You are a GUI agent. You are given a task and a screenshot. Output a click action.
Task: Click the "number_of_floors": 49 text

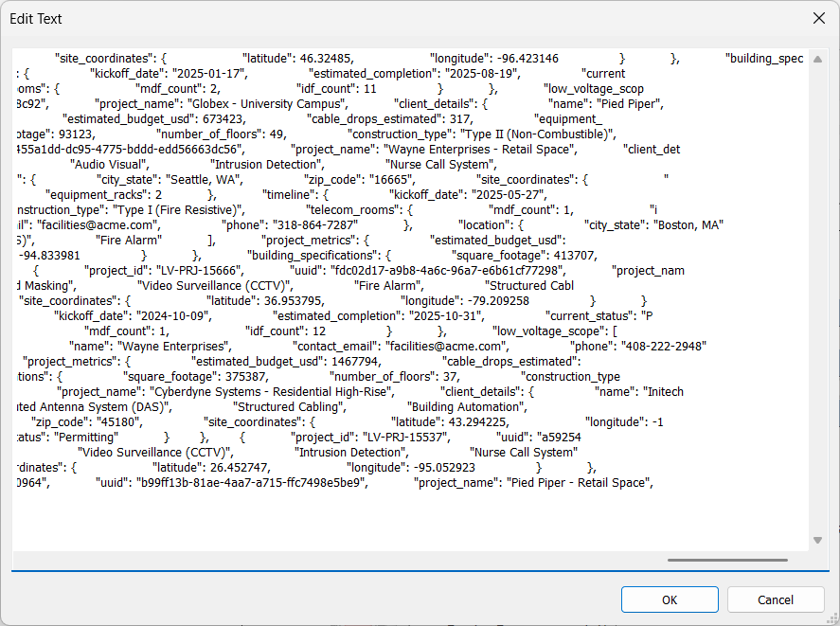pyautogui.click(x=222, y=134)
